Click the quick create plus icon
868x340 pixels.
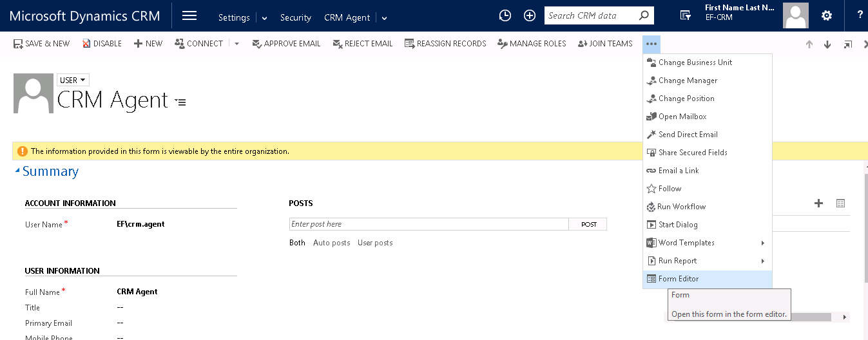pyautogui.click(x=530, y=15)
